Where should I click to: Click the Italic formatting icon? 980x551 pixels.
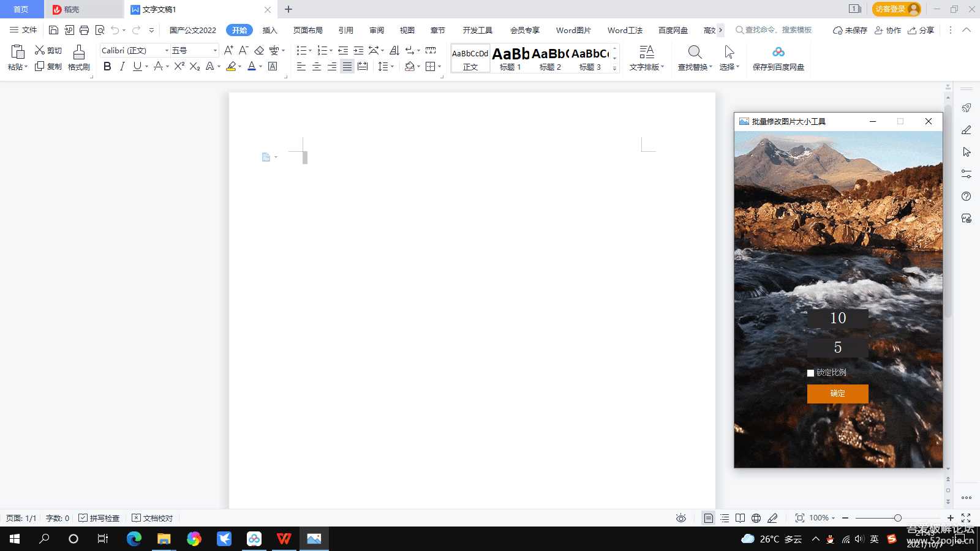tap(122, 67)
